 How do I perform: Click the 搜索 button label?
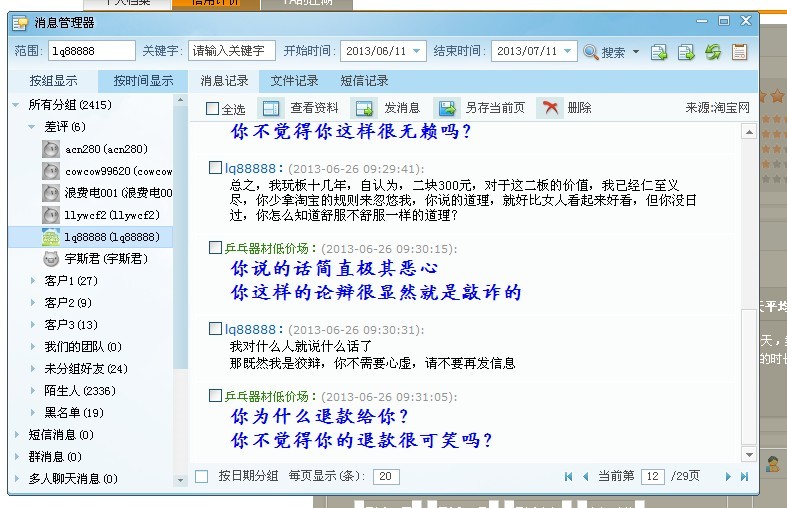[613, 52]
